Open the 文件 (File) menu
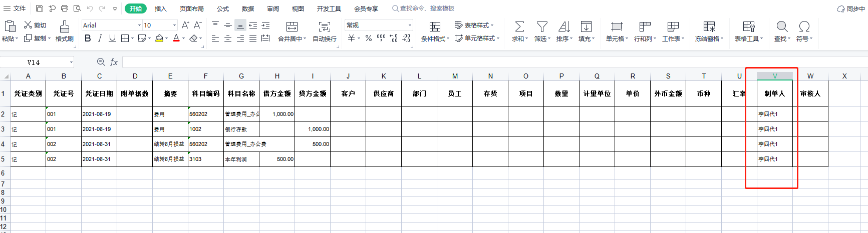 (x=15, y=8)
